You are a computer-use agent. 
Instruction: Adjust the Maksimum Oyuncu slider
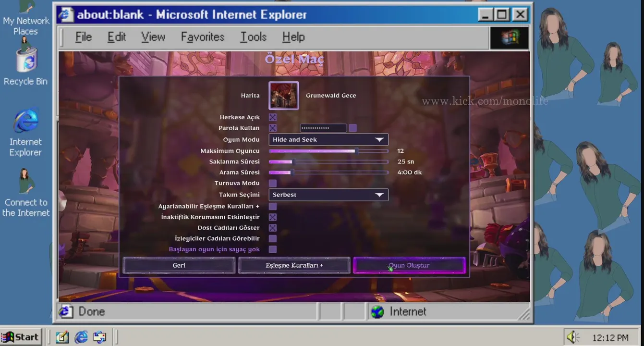[x=328, y=151]
